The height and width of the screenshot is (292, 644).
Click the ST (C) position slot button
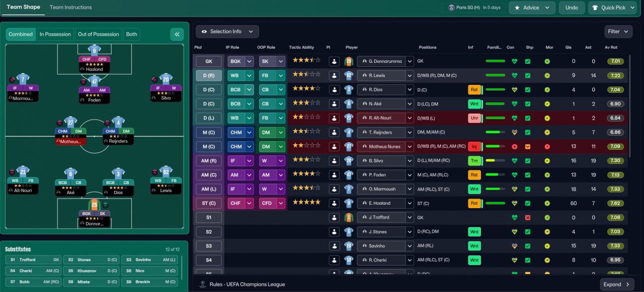(x=208, y=203)
